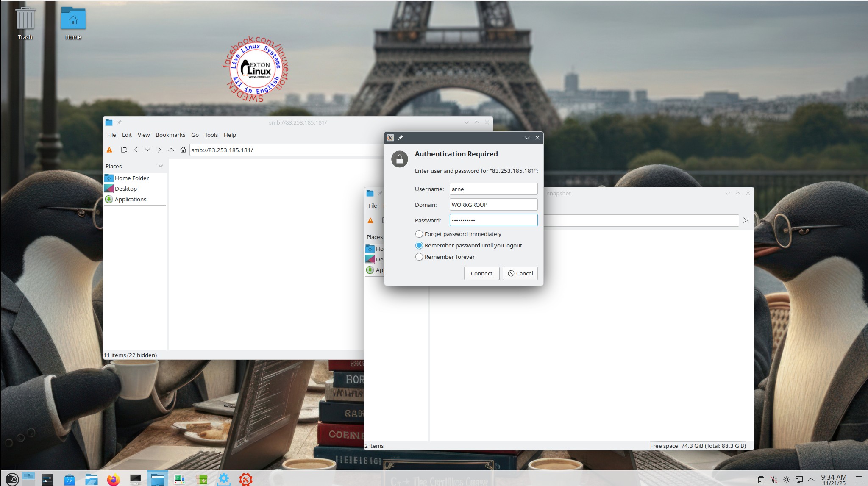
Task: Click the orange warning icon in the toolbar
Action: (x=109, y=150)
